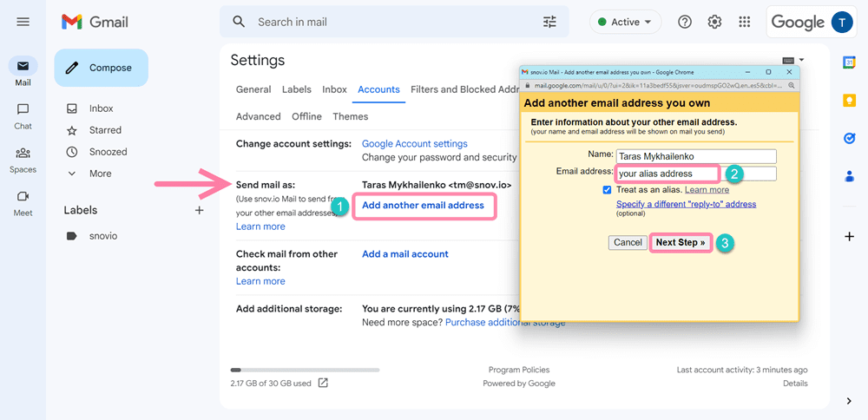This screenshot has width=868, height=420.
Task: Click the search options filter icon
Action: click(549, 22)
